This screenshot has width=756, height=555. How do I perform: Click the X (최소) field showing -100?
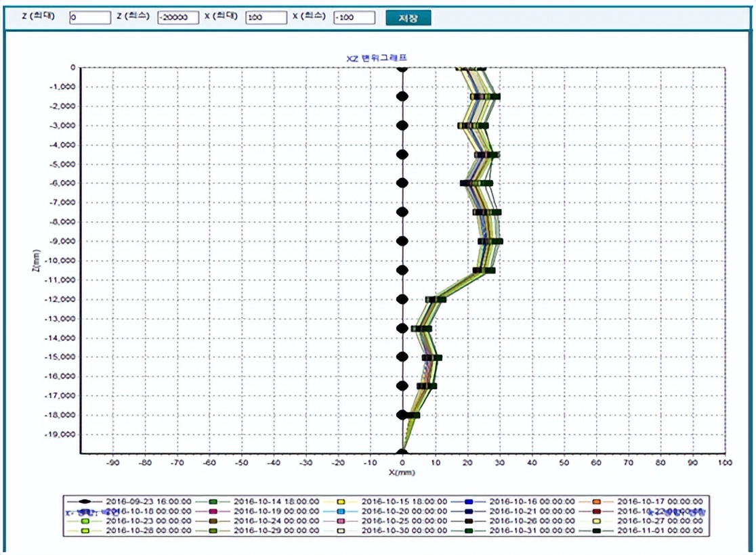[354, 18]
